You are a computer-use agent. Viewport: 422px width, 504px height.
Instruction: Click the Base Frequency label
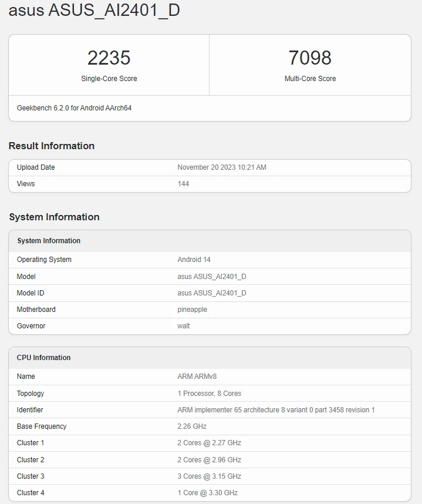click(42, 426)
